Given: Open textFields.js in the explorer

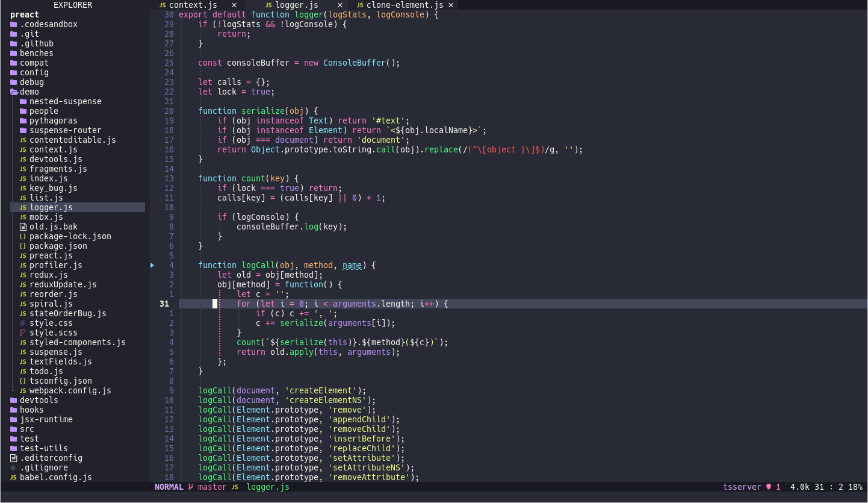Looking at the screenshot, I should (61, 361).
